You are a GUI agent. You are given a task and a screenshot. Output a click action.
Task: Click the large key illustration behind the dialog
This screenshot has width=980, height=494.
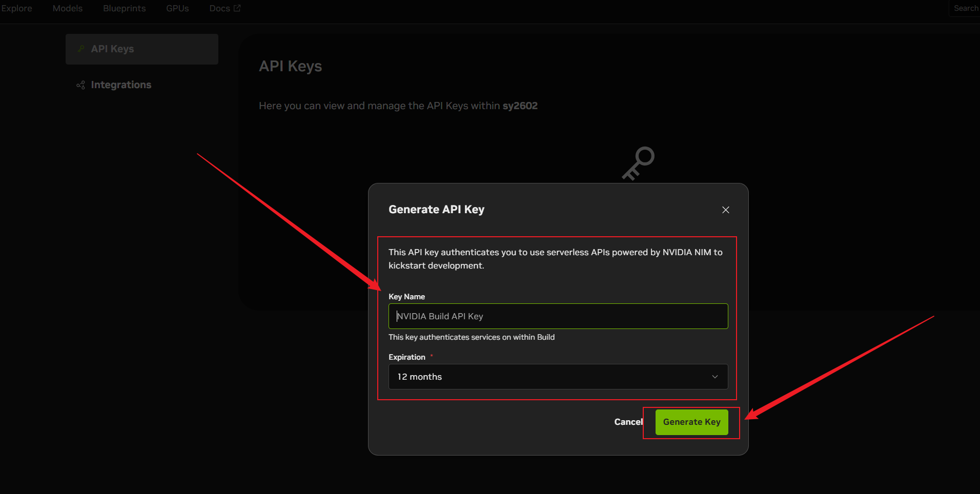[638, 163]
